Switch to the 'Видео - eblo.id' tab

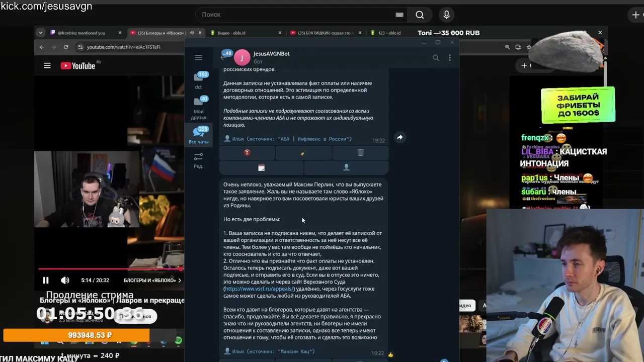coord(232,33)
